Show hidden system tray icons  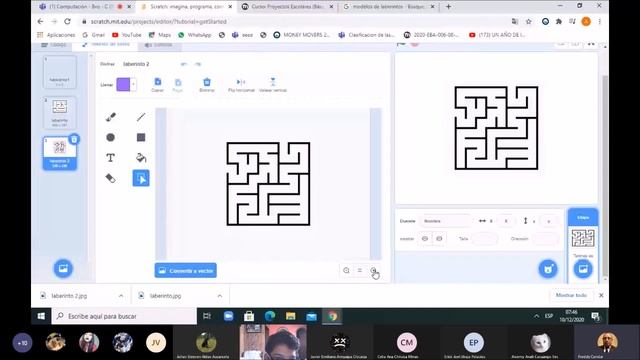click(x=536, y=316)
